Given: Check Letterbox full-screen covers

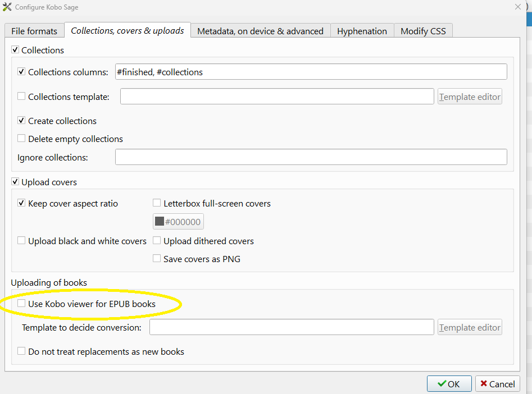Looking at the screenshot, I should point(157,203).
